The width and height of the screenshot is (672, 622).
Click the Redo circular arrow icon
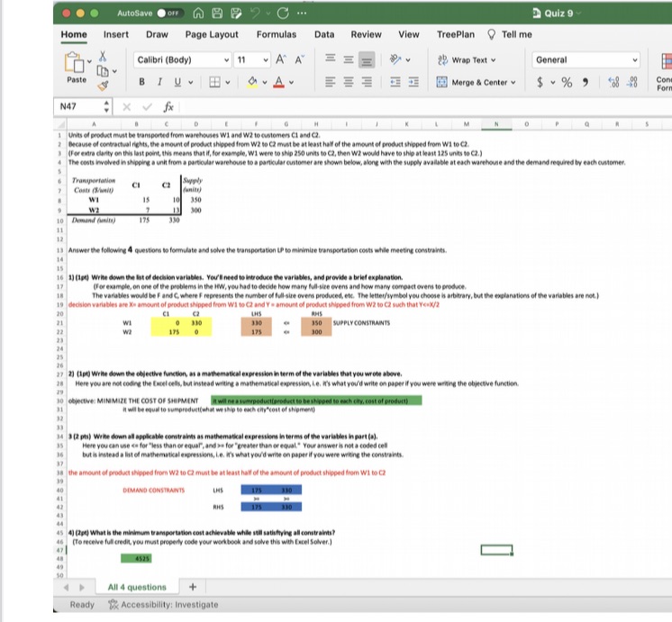point(283,14)
